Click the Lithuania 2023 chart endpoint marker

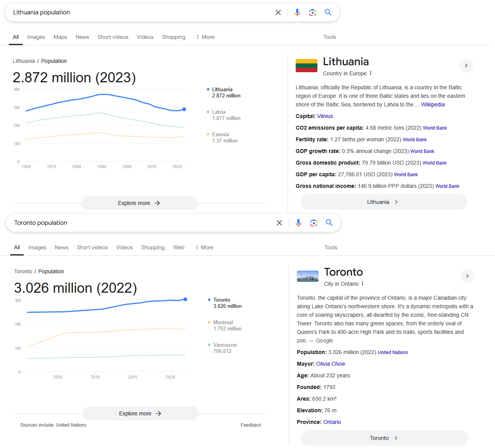point(184,109)
